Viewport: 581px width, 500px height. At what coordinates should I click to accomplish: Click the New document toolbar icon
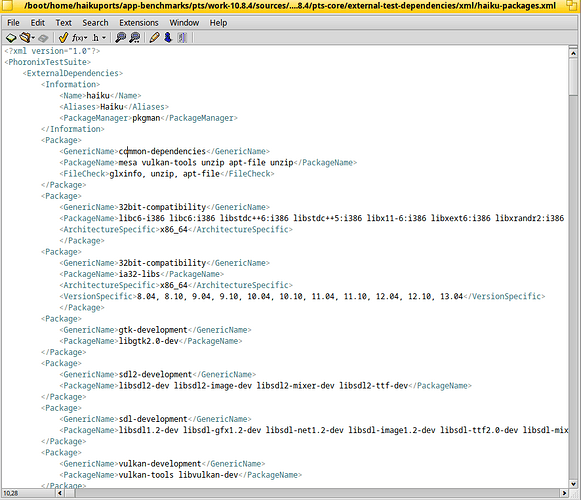pos(11,38)
